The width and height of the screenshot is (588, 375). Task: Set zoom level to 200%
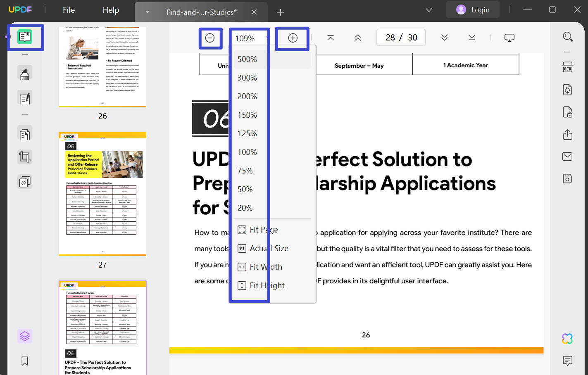tap(247, 96)
